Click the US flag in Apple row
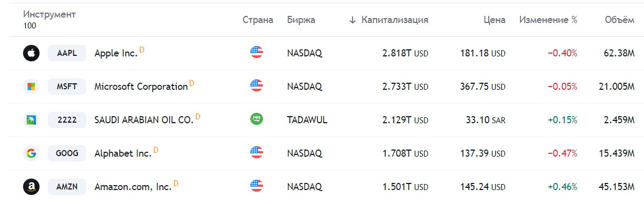Image resolution: width=644 pixels, height=201 pixels. [257, 52]
